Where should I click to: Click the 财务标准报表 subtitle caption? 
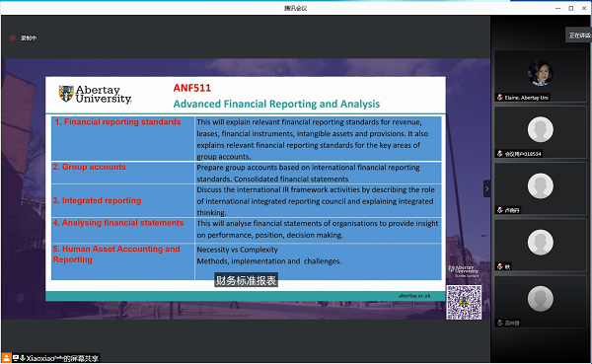(246, 280)
